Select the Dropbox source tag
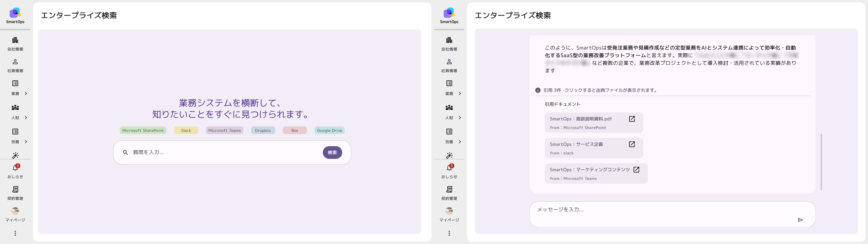The image size is (868, 244). 263,131
